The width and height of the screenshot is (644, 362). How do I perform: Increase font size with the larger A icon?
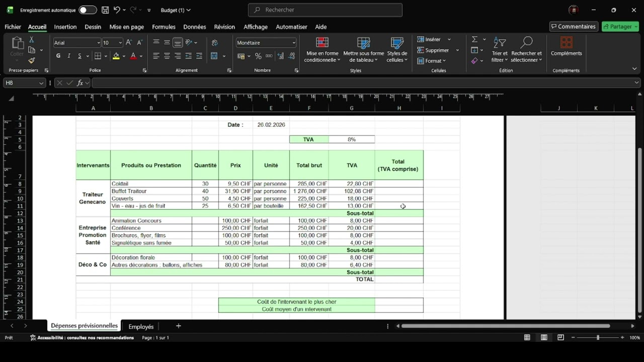129,43
